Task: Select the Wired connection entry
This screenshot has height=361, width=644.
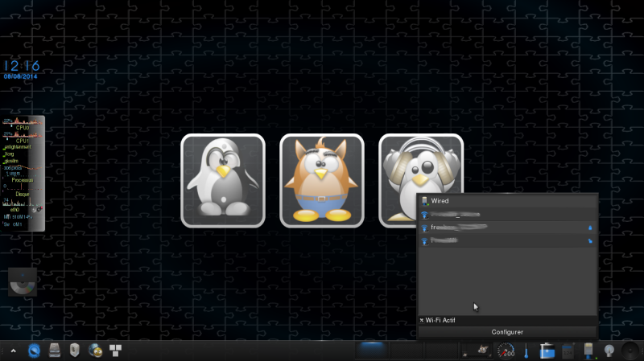Action: (508, 201)
